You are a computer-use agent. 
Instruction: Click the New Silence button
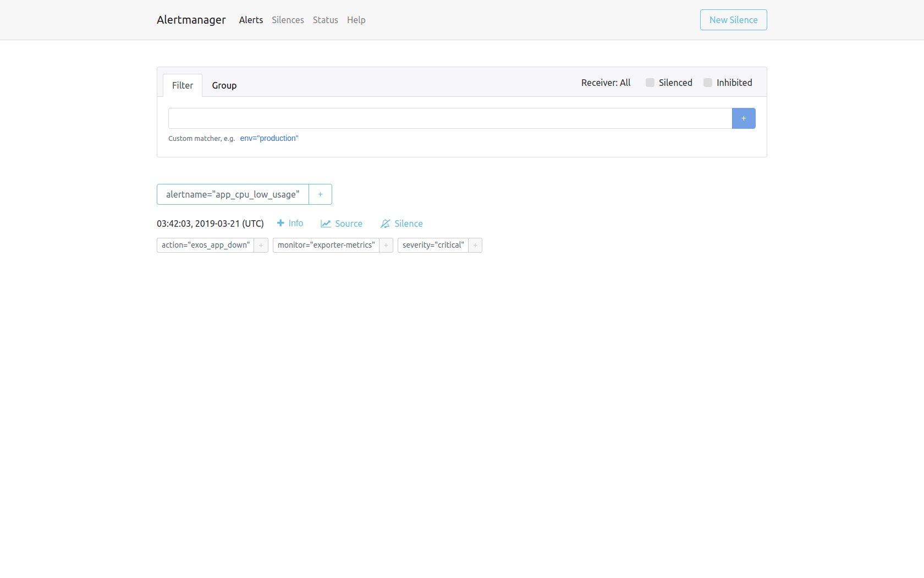coord(733,20)
